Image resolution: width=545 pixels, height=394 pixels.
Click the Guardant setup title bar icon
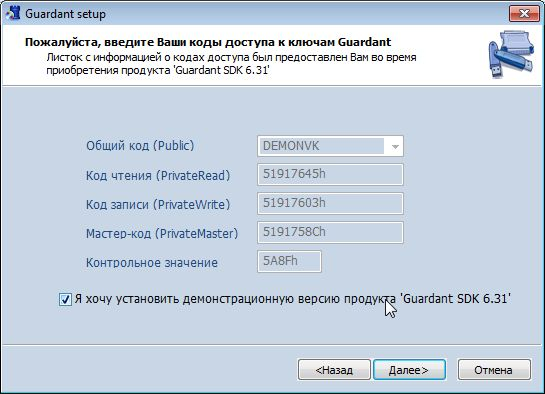tap(13, 14)
